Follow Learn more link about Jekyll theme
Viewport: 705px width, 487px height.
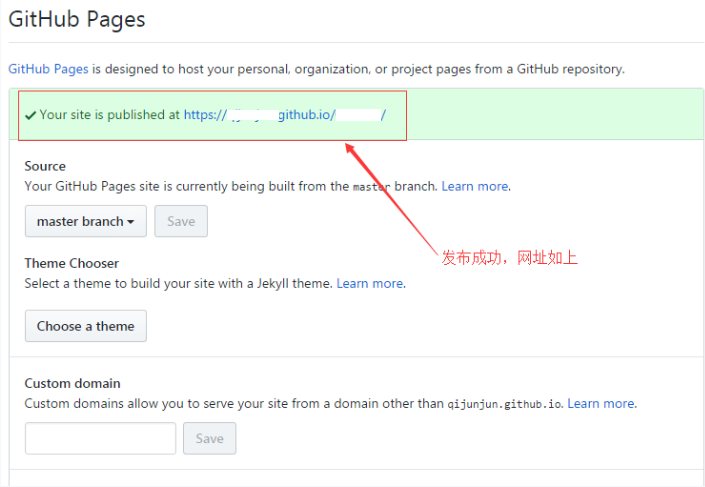point(370,283)
